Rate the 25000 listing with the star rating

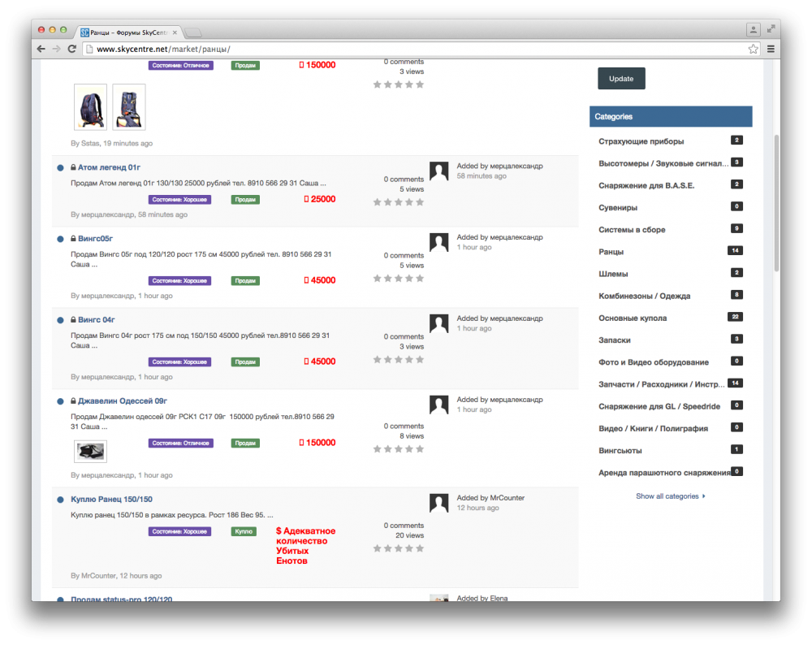point(398,202)
